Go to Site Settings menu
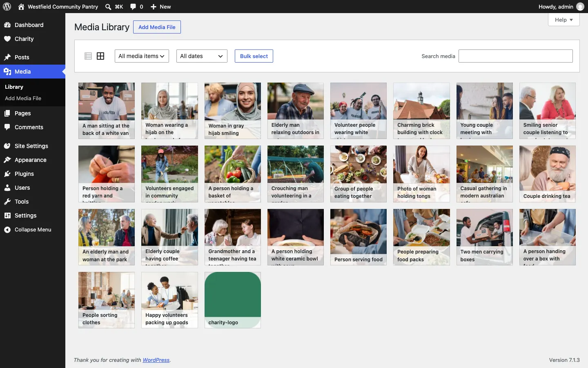Image resolution: width=588 pixels, height=368 pixels. click(x=33, y=146)
